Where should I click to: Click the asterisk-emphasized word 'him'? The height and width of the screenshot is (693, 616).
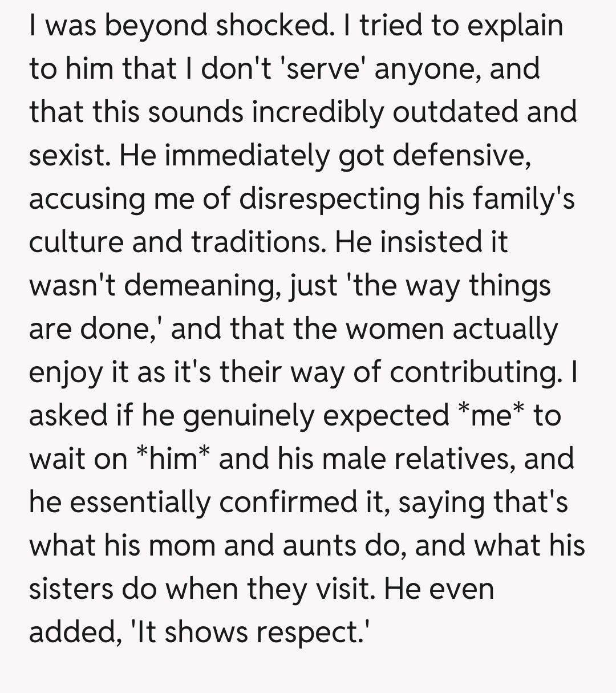coord(169,459)
